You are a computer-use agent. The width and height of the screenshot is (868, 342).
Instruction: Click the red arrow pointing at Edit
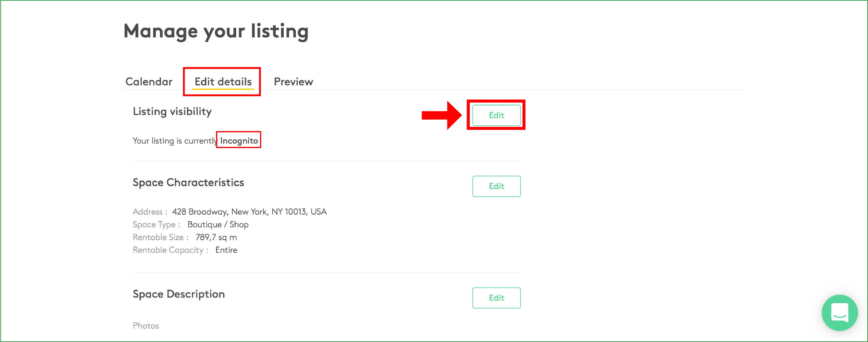tap(441, 115)
